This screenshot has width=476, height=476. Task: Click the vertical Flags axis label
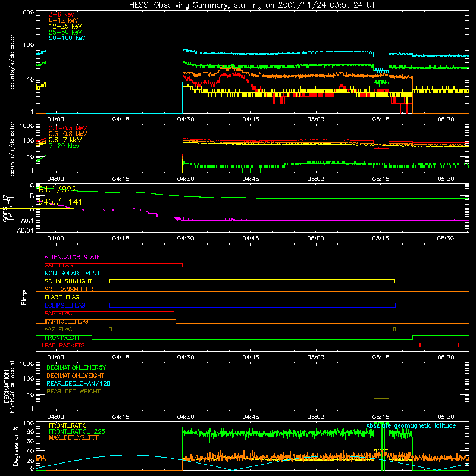click(24, 297)
